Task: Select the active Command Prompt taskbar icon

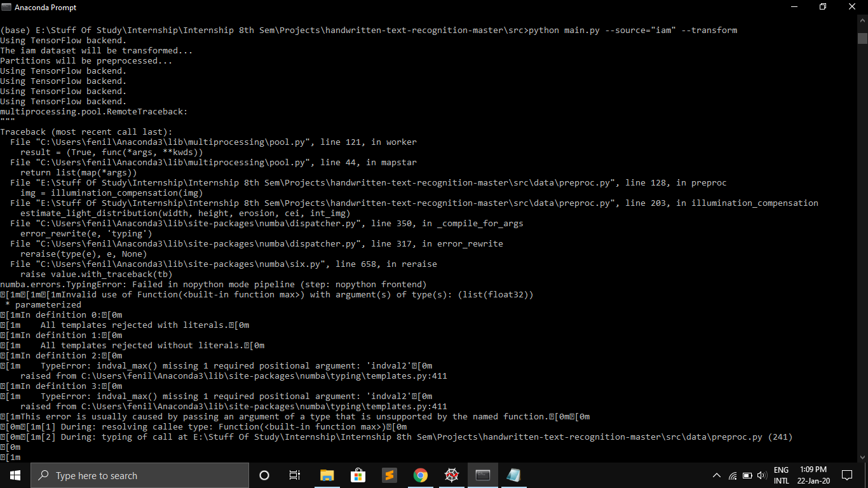Action: pos(482,475)
